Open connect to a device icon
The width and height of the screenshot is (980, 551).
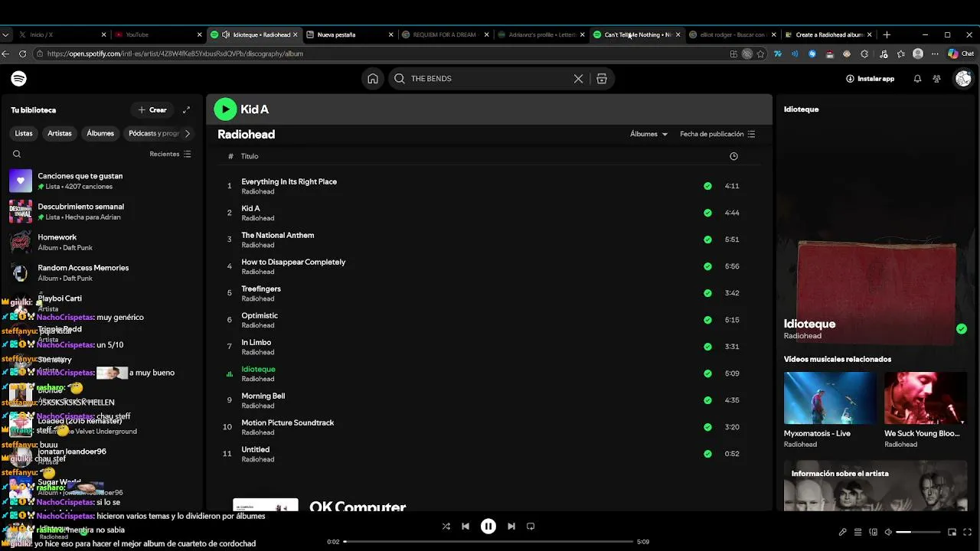tap(874, 532)
